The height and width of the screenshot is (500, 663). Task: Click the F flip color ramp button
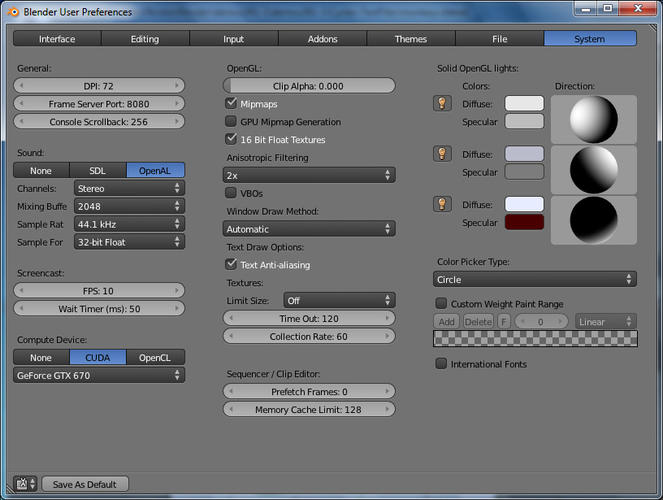(x=504, y=322)
